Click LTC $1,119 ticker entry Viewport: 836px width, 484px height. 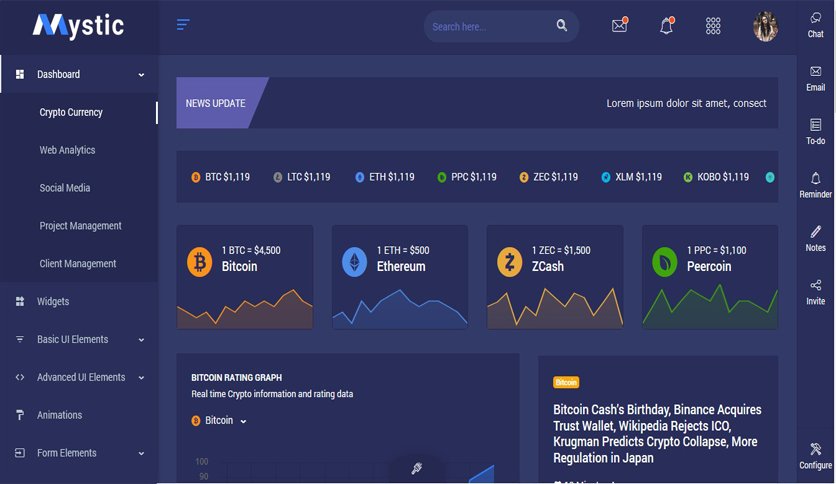click(302, 177)
